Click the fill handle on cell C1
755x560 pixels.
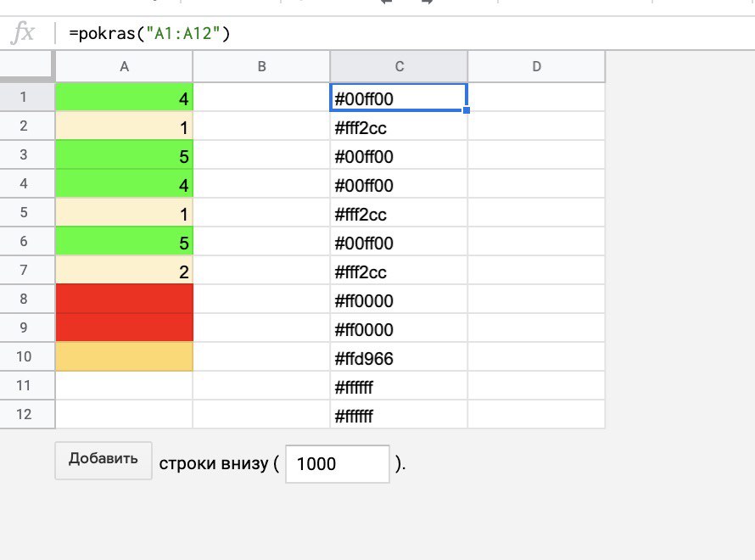[x=466, y=110]
